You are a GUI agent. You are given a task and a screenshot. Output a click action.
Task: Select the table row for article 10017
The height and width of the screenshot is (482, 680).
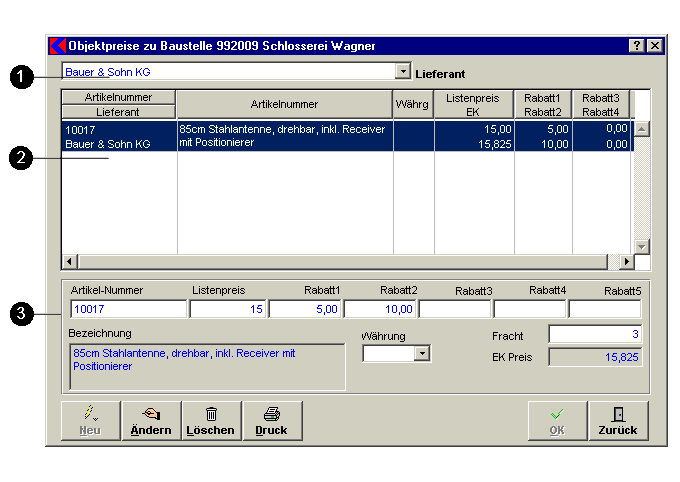click(300, 136)
